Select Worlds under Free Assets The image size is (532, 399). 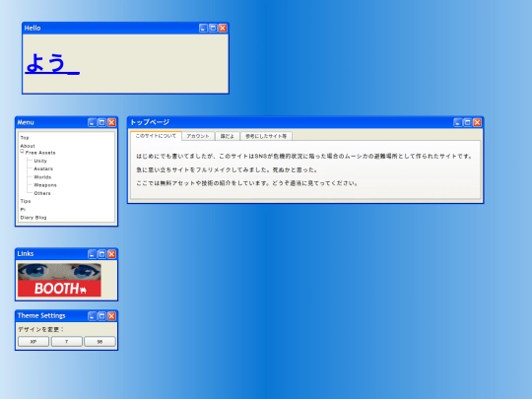coord(42,176)
